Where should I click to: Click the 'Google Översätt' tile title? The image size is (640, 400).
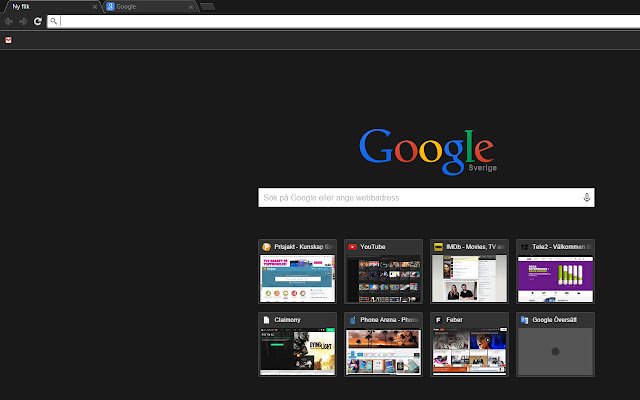[555, 320]
